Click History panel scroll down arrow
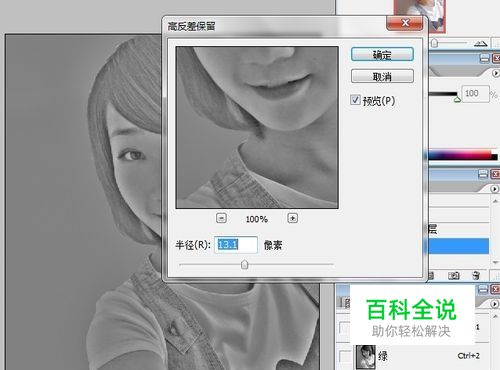Image resolution: width=500 pixels, height=370 pixels. click(x=495, y=263)
